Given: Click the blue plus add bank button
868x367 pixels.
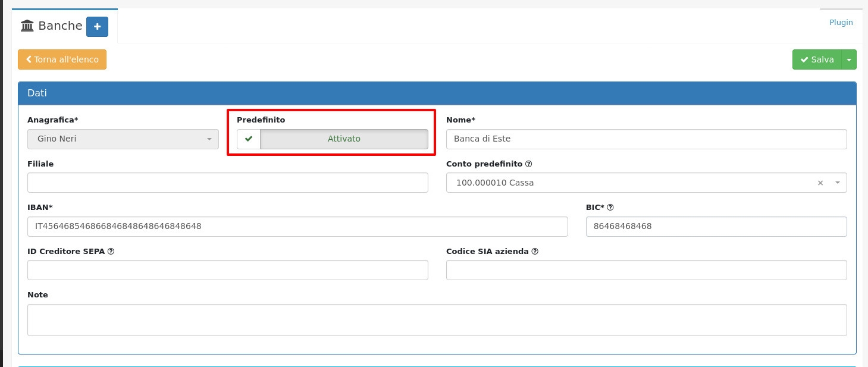Looking at the screenshot, I should point(97,27).
